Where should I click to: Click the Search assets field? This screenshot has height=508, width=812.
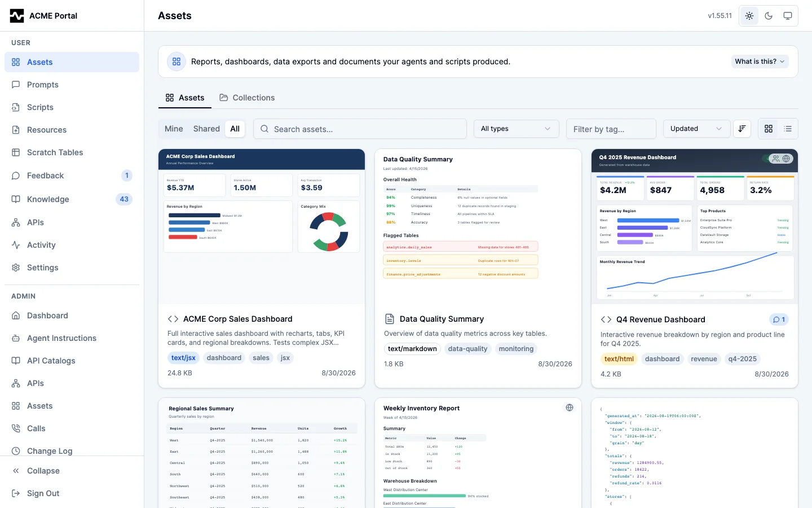tap(360, 129)
